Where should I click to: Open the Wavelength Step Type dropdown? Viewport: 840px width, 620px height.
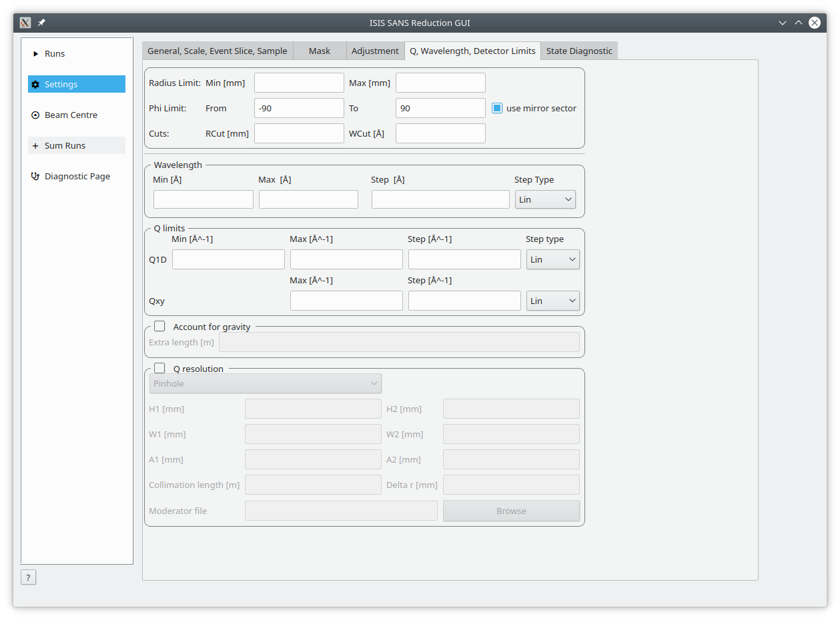click(545, 199)
